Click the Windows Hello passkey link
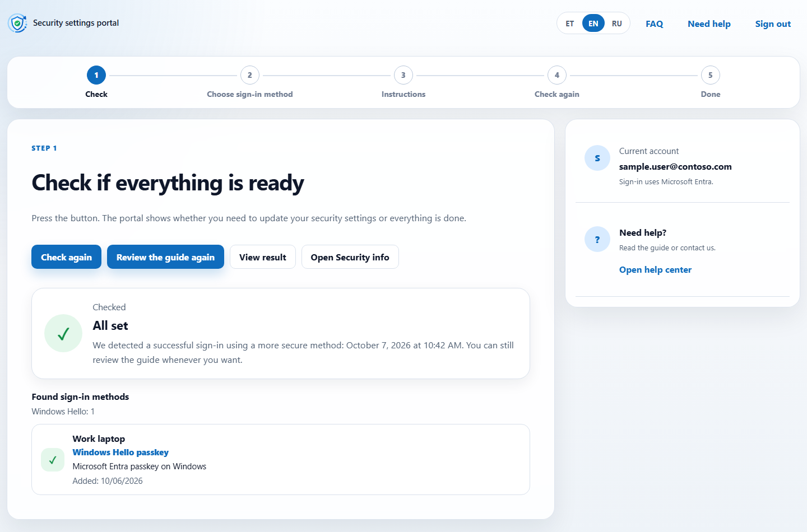 120,452
